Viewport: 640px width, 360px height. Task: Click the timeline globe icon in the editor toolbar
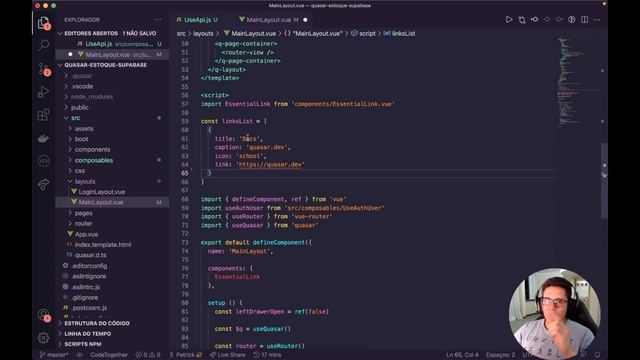pyautogui.click(x=572, y=20)
